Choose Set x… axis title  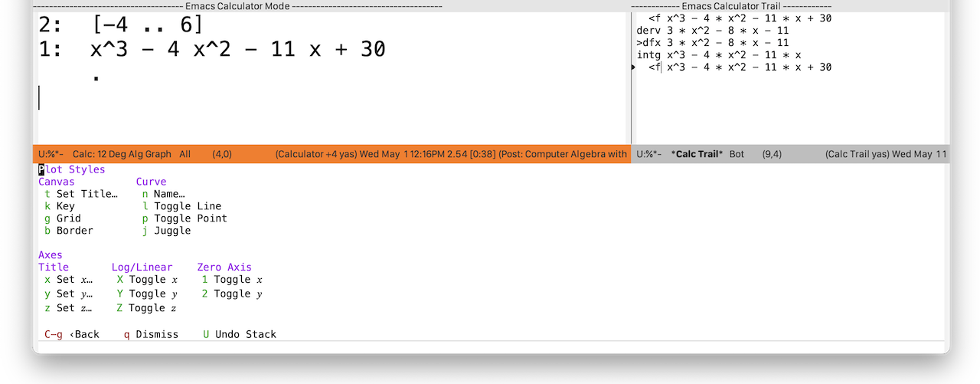pos(69,280)
